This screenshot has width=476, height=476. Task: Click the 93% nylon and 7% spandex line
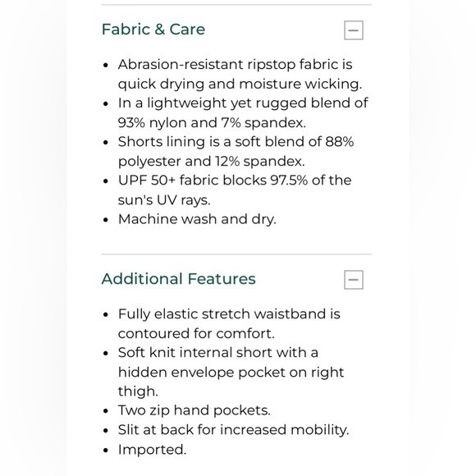click(x=212, y=122)
